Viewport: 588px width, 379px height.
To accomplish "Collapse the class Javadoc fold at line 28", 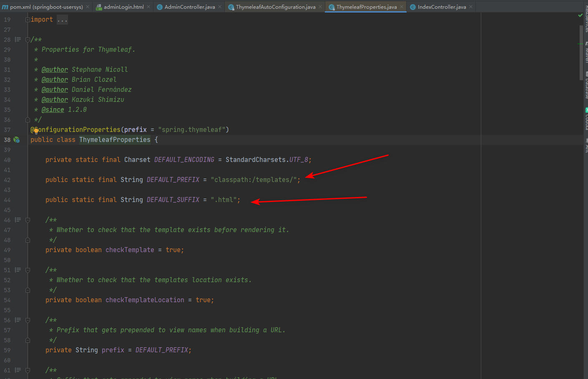I will point(28,40).
